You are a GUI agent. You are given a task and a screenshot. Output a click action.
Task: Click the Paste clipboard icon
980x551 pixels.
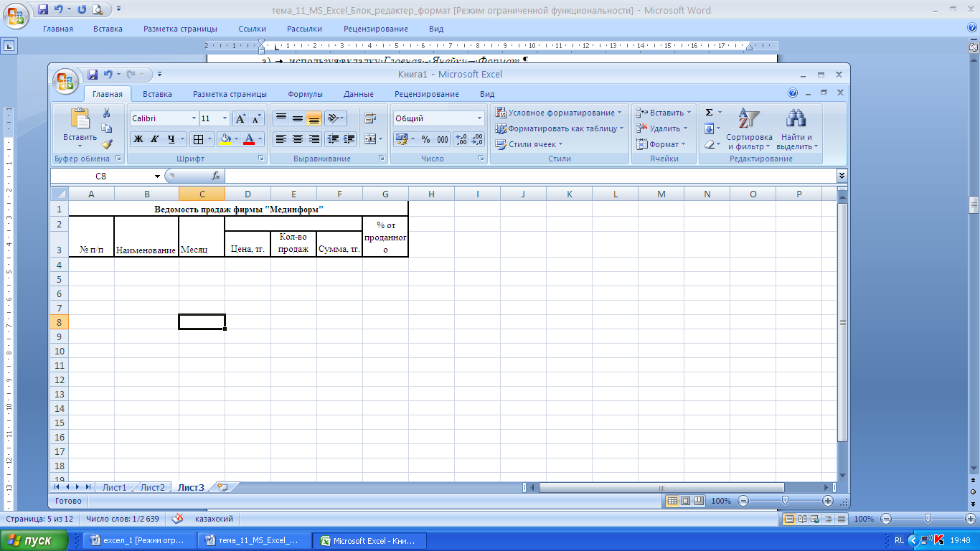pos(80,119)
